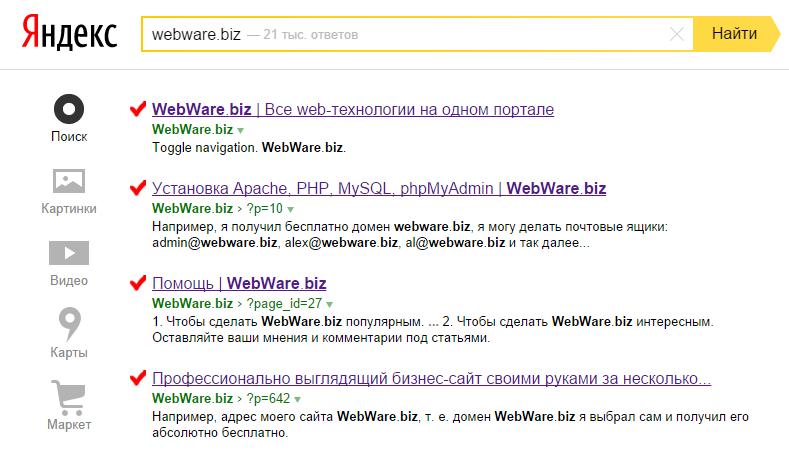The image size is (789, 456).
Task: Expand the arrow next to the ?page_id=27 URL
Action: (x=329, y=305)
